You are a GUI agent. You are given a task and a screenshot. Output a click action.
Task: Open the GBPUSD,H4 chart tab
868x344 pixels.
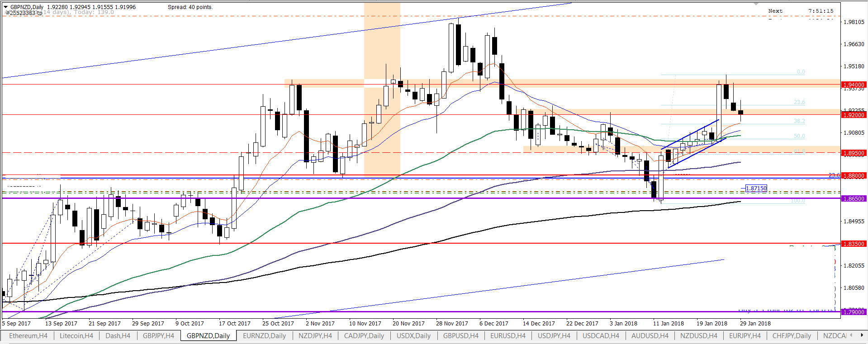461,336
